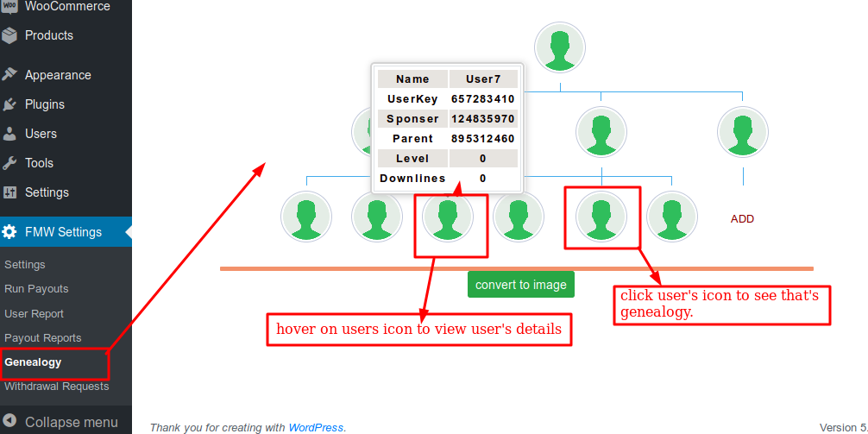Click the Appearance paintbrush icon
The image size is (868, 434).
9,75
